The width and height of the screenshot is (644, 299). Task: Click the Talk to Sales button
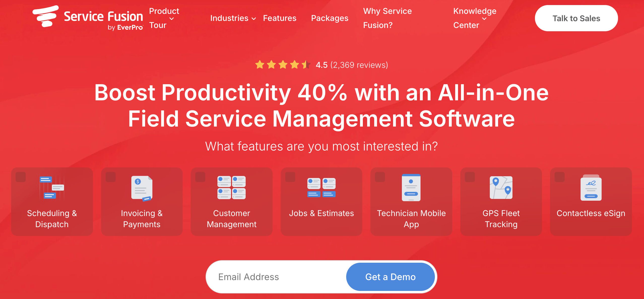pyautogui.click(x=576, y=18)
